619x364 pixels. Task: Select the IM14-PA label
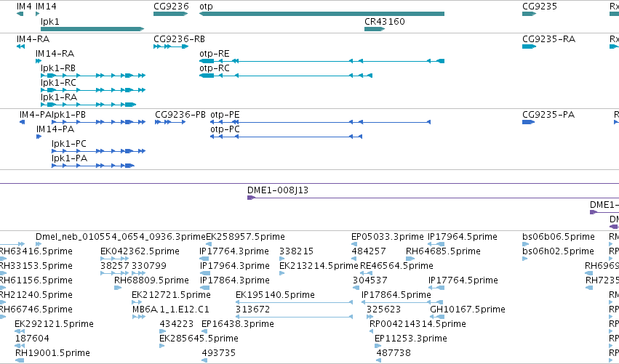click(x=55, y=129)
